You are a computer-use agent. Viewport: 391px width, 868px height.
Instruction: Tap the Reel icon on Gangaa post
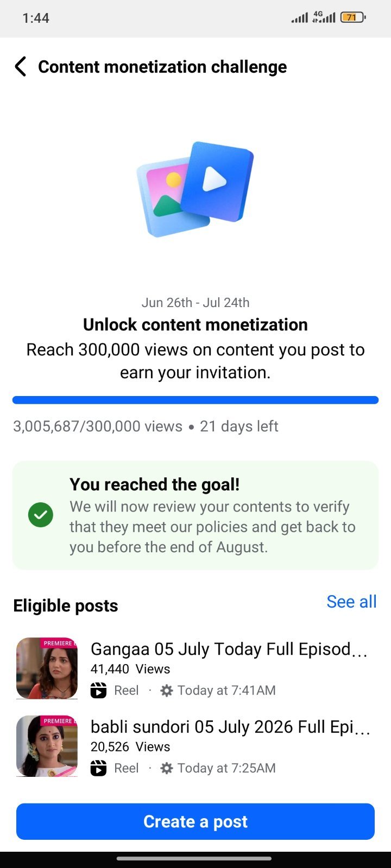pos(98,690)
